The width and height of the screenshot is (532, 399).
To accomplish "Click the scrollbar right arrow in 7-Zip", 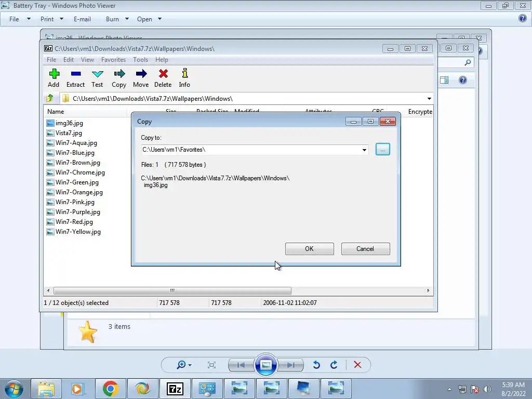I will click(428, 291).
